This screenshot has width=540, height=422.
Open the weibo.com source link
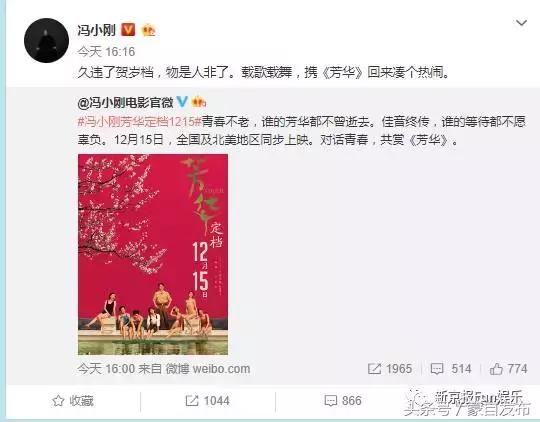tap(221, 369)
